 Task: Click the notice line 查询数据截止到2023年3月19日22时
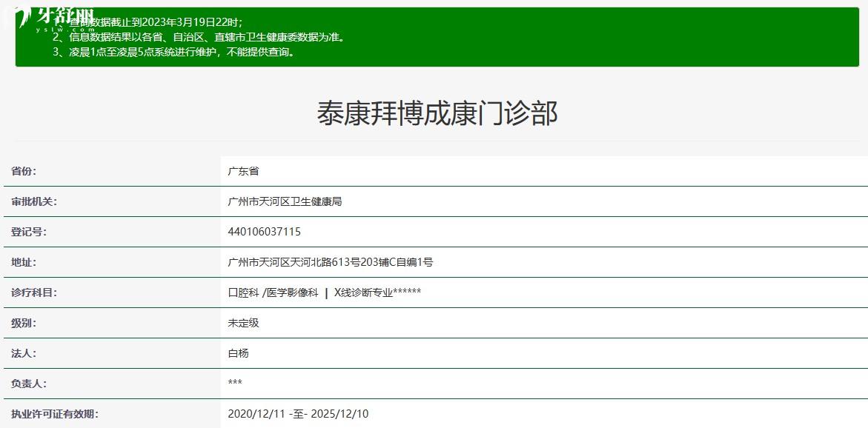148,22
